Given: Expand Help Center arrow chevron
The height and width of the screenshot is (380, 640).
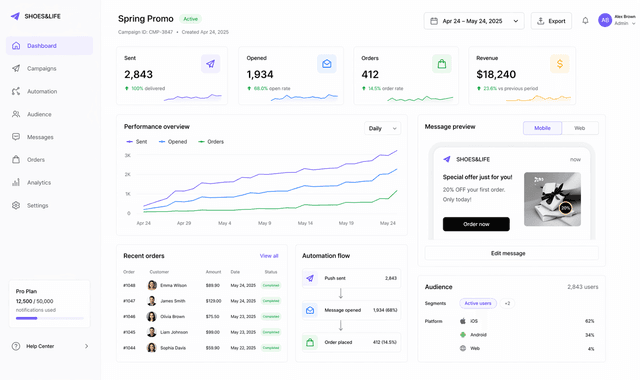Looking at the screenshot, I should (87, 346).
